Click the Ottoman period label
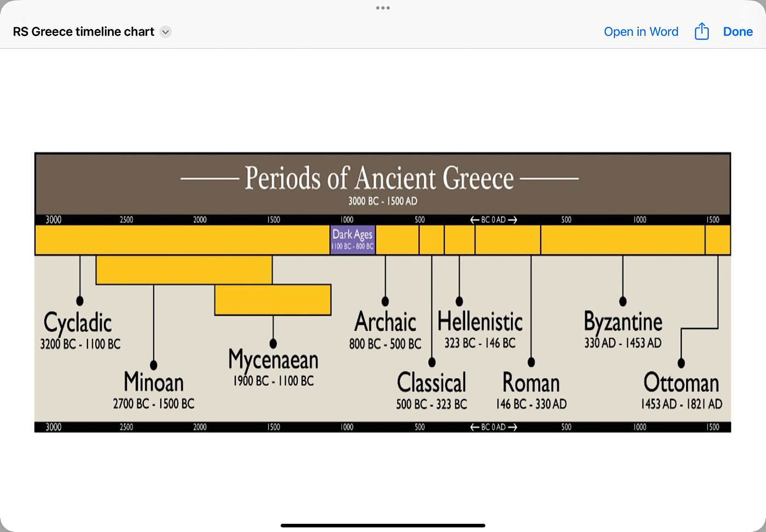 (681, 383)
